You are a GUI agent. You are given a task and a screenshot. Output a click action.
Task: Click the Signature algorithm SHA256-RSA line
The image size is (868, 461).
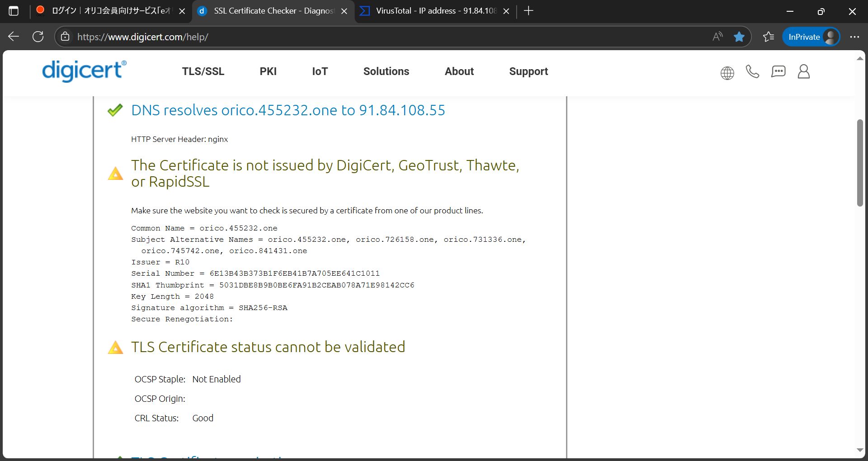[x=209, y=308]
